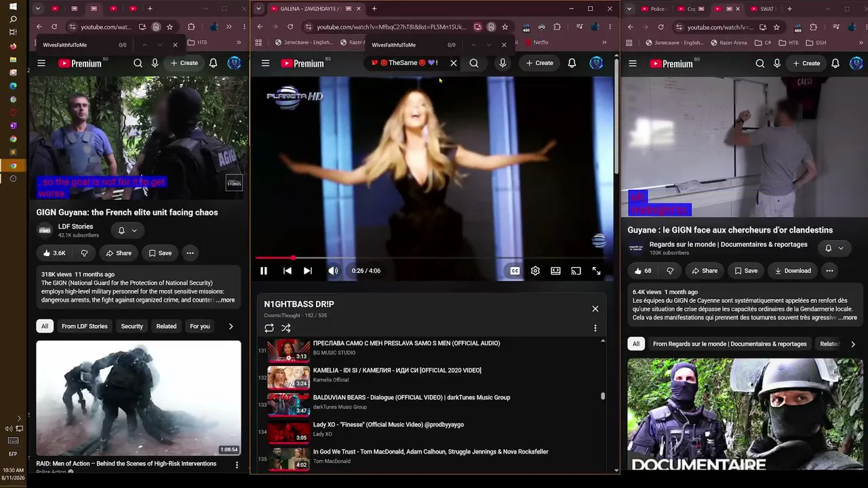Open N1GHTBASS DR!P playlist options menu
Image resolution: width=868 pixels, height=488 pixels.
click(x=595, y=328)
